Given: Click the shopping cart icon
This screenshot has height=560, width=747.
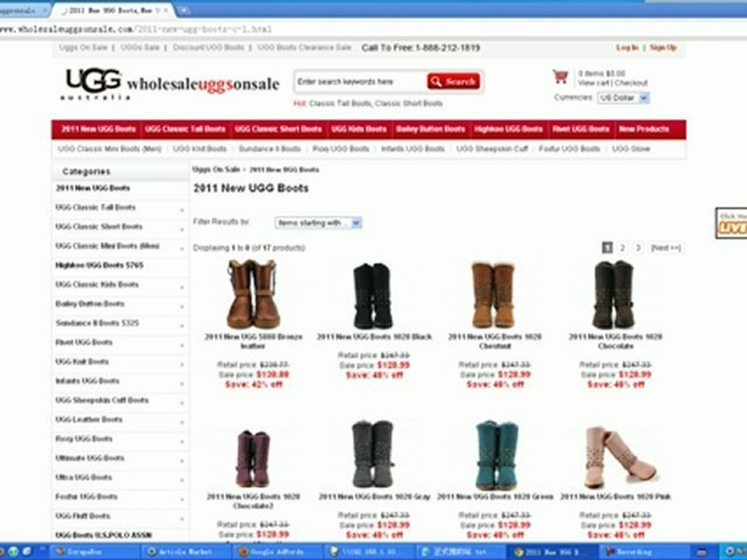Looking at the screenshot, I should [x=560, y=77].
